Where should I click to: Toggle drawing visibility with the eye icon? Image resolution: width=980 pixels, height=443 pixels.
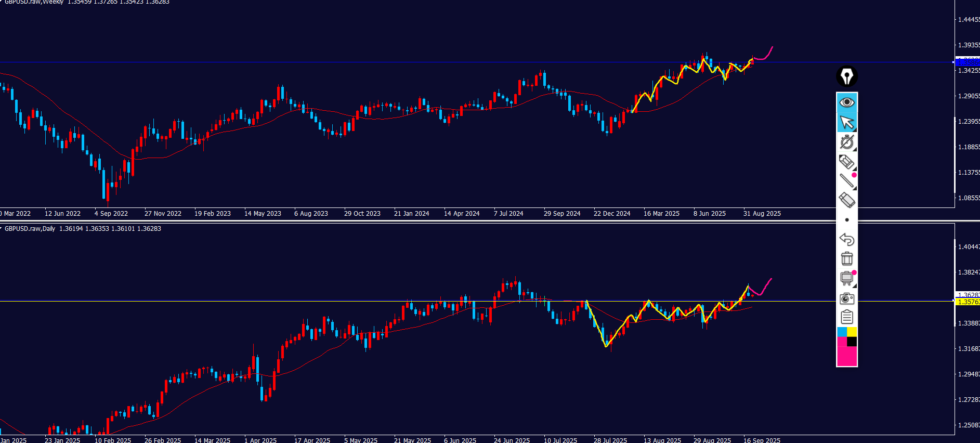point(846,102)
